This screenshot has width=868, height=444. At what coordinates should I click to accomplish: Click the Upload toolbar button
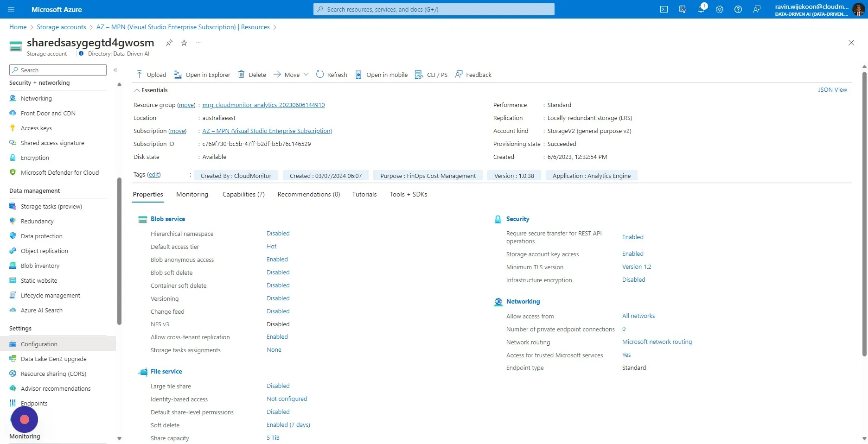point(151,75)
